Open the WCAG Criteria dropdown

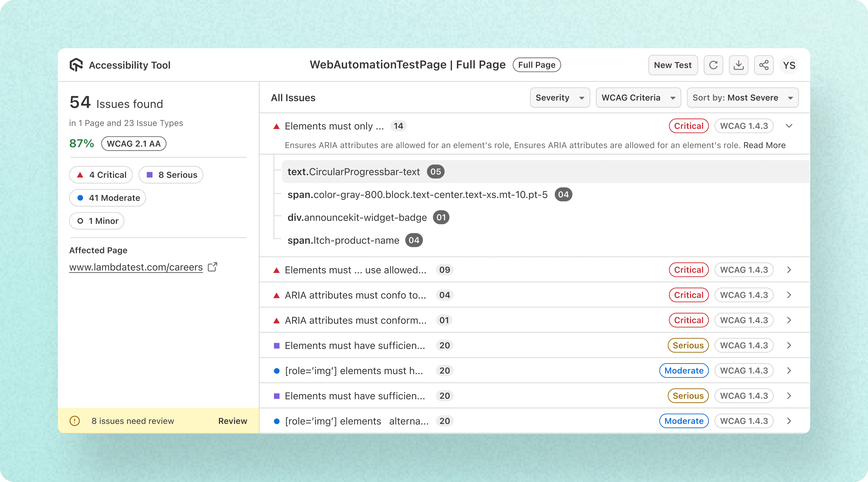pyautogui.click(x=638, y=98)
